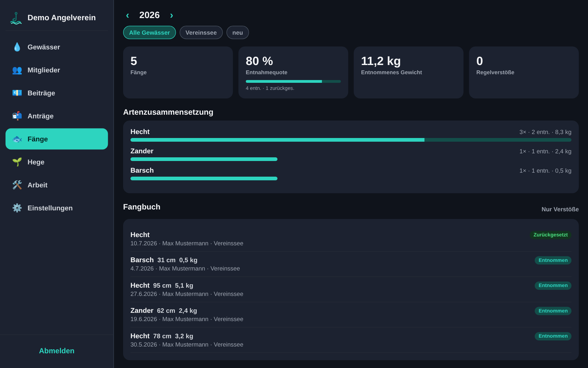Click Entnommen badge on Hecht 95 cm entry
The height and width of the screenshot is (368, 588).
point(553,285)
